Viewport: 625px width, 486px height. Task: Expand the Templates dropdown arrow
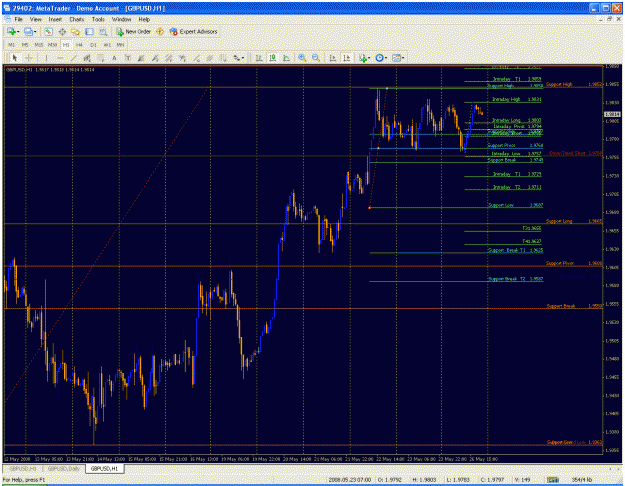click(403, 59)
